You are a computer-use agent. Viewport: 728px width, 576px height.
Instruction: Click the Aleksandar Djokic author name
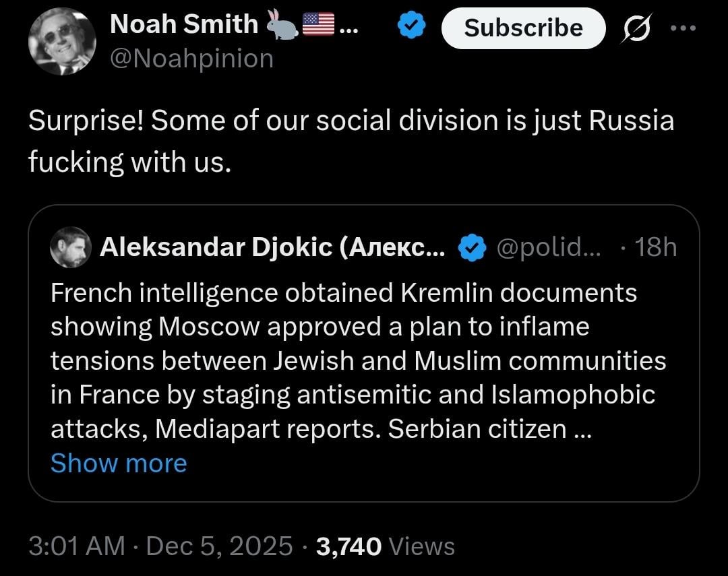click(272, 248)
